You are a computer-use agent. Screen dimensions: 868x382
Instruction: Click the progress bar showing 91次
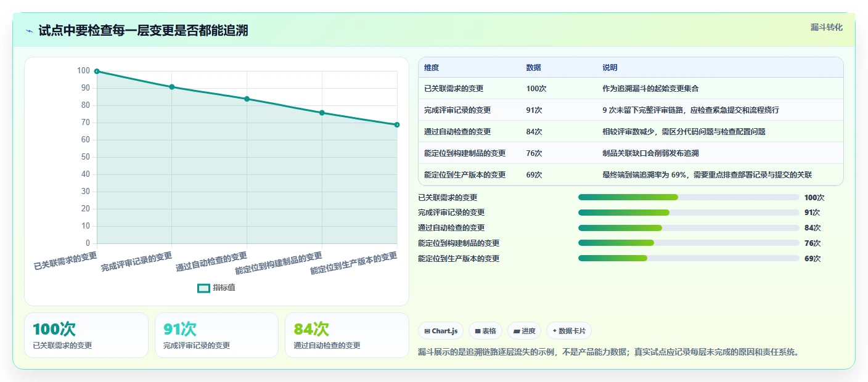[x=689, y=213]
